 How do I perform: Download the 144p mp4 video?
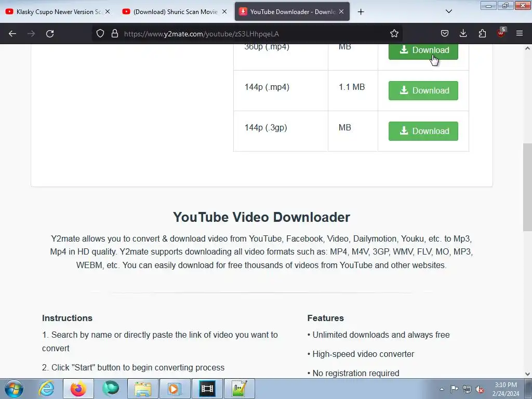(x=423, y=90)
